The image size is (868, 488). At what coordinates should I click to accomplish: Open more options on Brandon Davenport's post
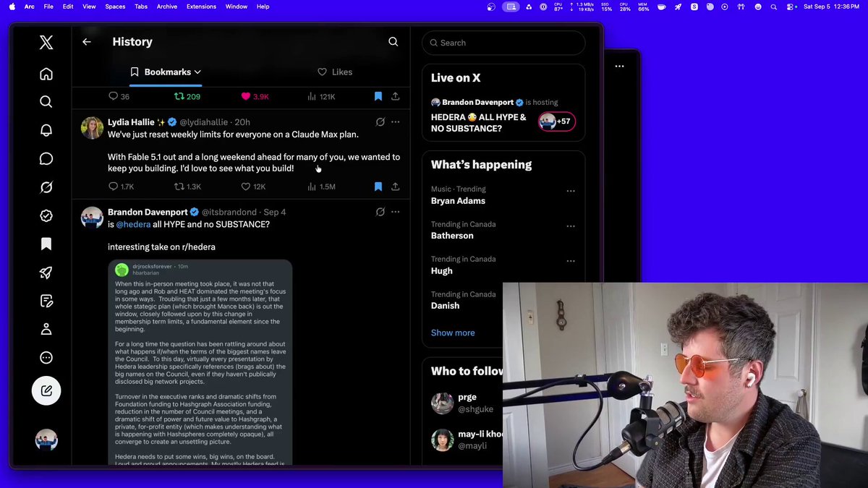[395, 212]
